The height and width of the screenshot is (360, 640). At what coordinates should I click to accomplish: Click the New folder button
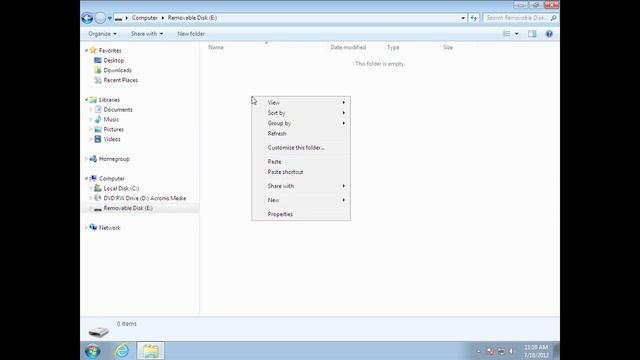(x=191, y=34)
